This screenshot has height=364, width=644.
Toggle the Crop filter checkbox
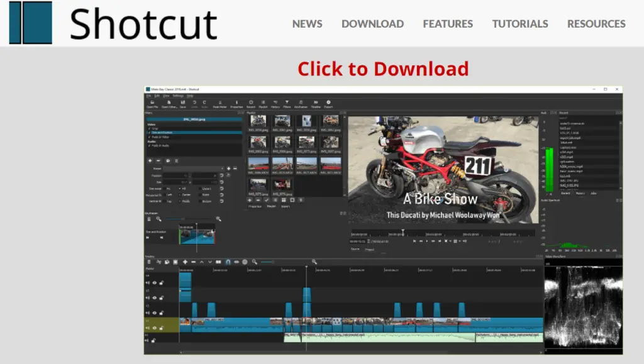coord(150,128)
